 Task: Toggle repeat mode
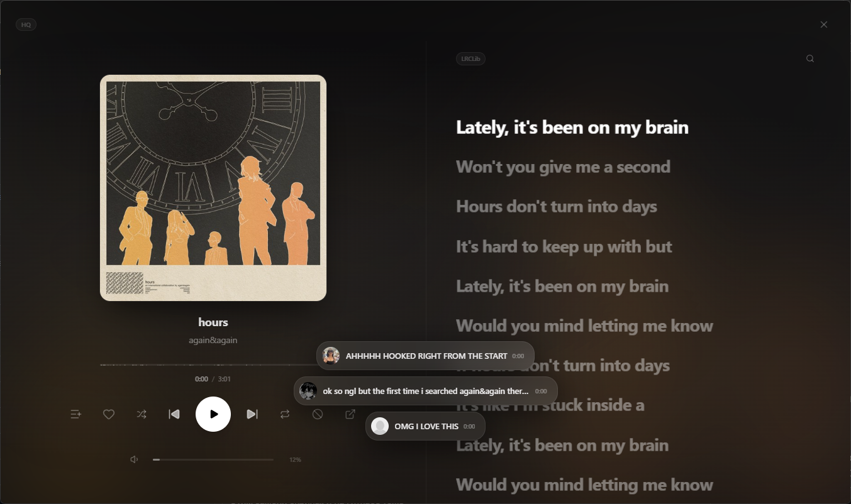tap(285, 414)
